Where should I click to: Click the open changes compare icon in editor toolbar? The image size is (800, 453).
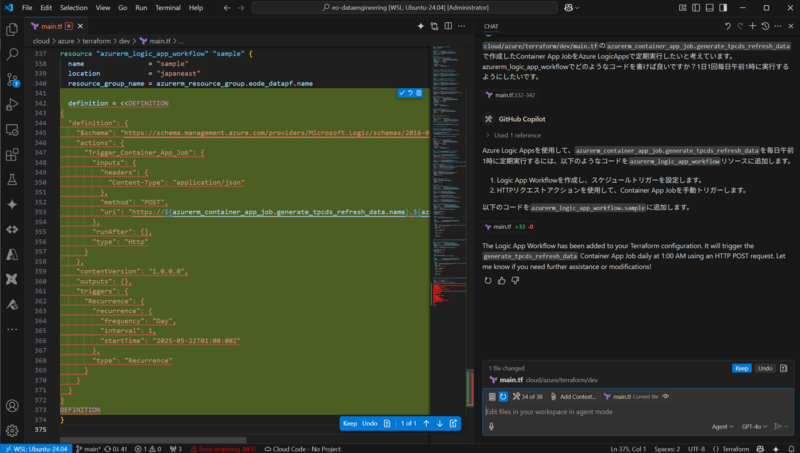(x=434, y=26)
